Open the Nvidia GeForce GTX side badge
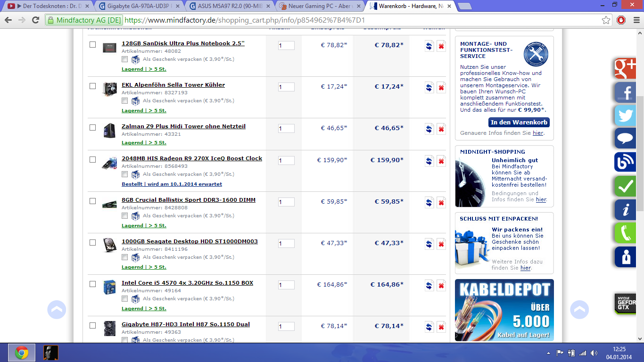Viewport: 644px width, 362px height. click(x=625, y=303)
